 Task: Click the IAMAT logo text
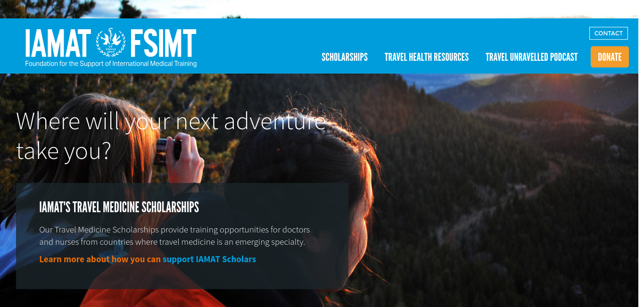(58, 43)
